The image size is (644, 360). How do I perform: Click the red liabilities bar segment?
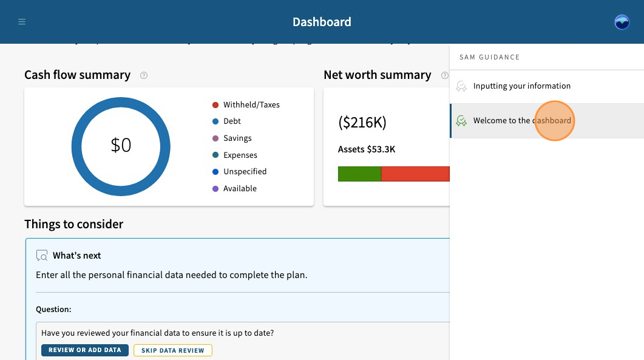[x=415, y=174]
